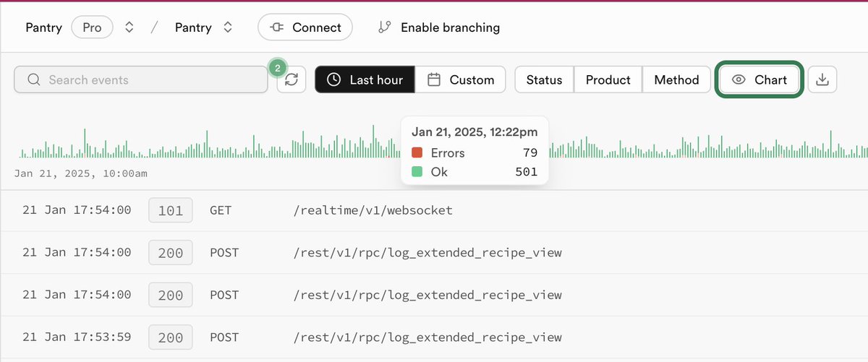This screenshot has width=868, height=362.
Task: Select the Last hour time range
Action: click(365, 80)
